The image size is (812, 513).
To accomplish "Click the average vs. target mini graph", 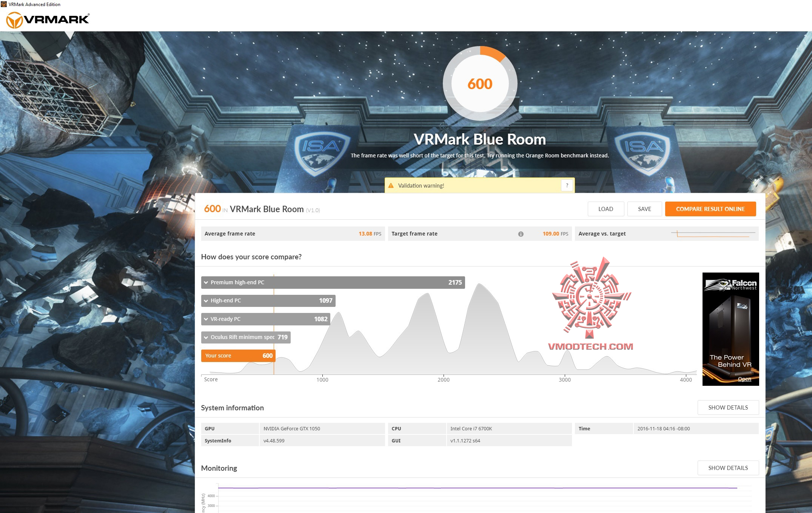I will [713, 234].
